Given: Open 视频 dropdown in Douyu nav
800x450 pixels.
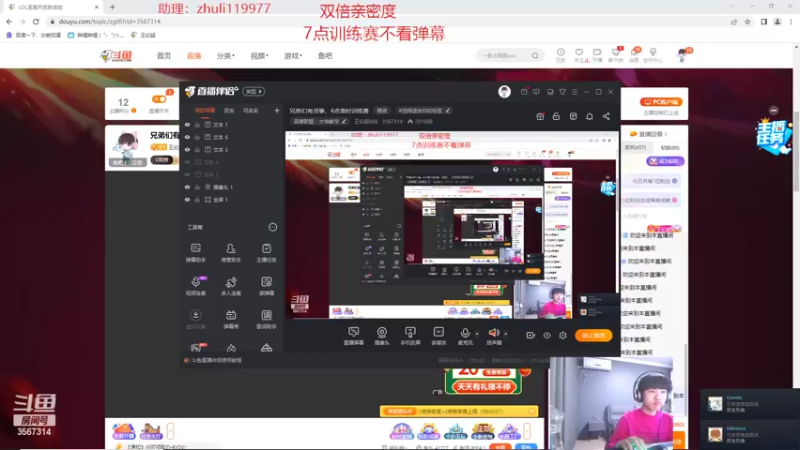Looking at the screenshot, I should (x=259, y=56).
